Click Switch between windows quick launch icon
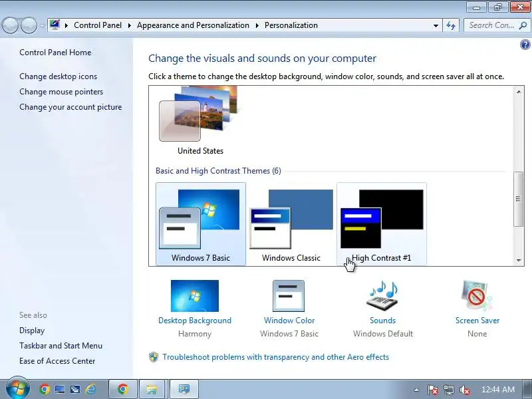The height and width of the screenshot is (399, 532). 75,389
